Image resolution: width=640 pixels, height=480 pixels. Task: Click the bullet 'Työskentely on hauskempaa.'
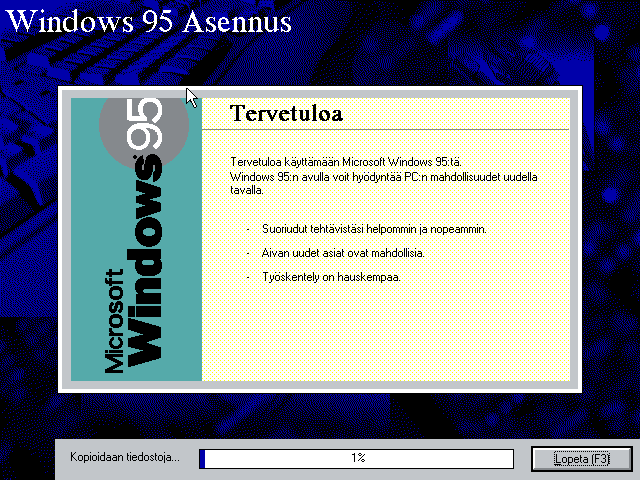click(x=331, y=277)
